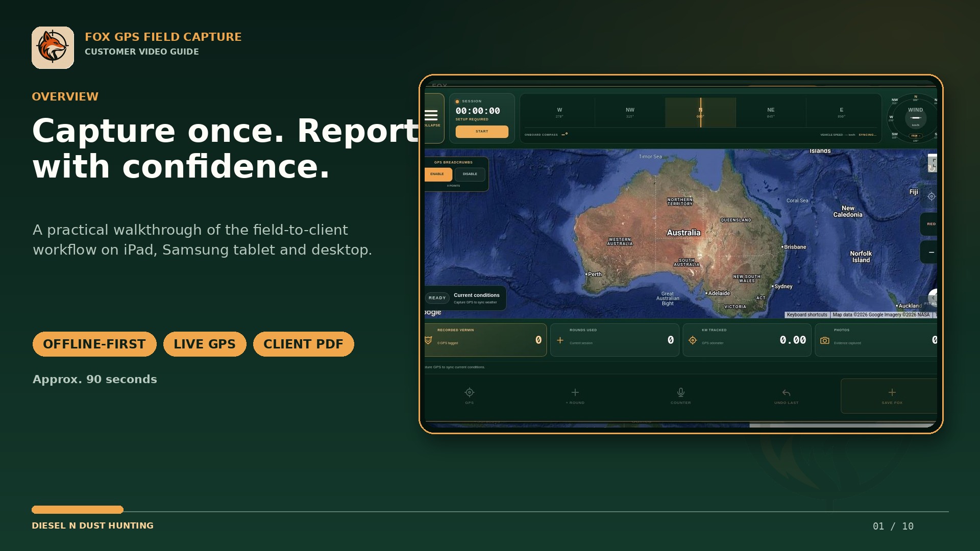Click the WIND dial center

[916, 118]
